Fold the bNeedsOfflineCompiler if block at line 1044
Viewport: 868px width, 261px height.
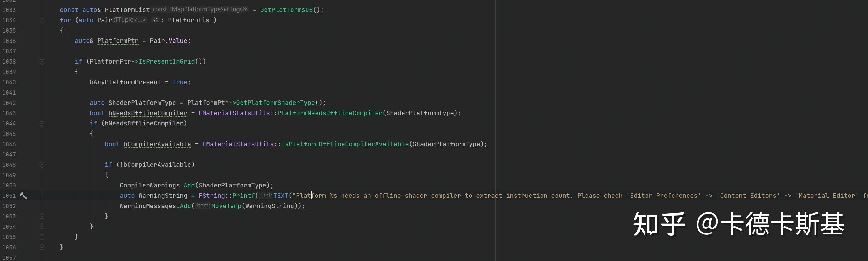42,124
